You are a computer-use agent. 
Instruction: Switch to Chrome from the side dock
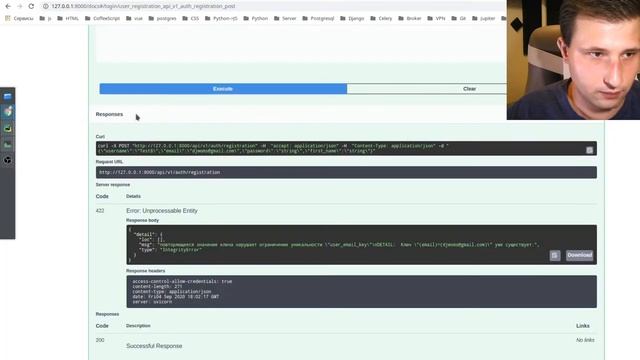point(7,111)
